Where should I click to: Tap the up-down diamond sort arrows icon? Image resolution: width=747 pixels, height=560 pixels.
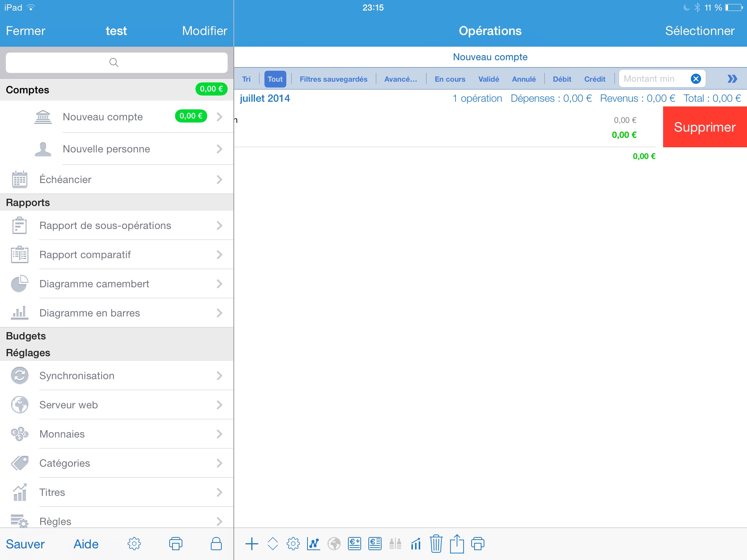(272, 544)
